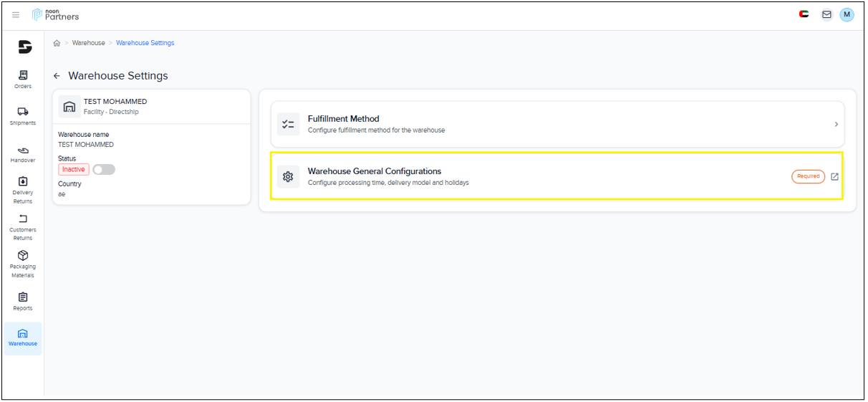Open the mail envelope icon
This screenshot has height=402, width=868.
[x=826, y=14]
